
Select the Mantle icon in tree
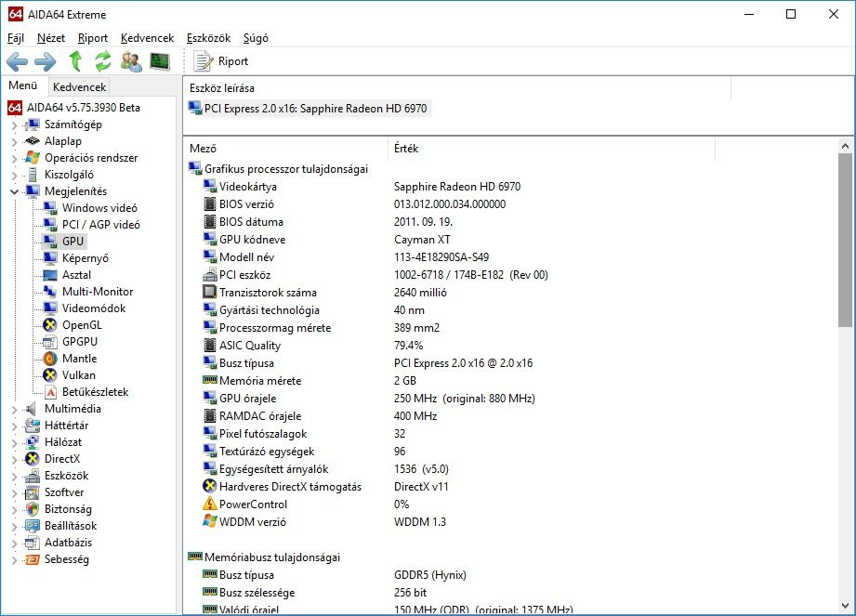[50, 359]
